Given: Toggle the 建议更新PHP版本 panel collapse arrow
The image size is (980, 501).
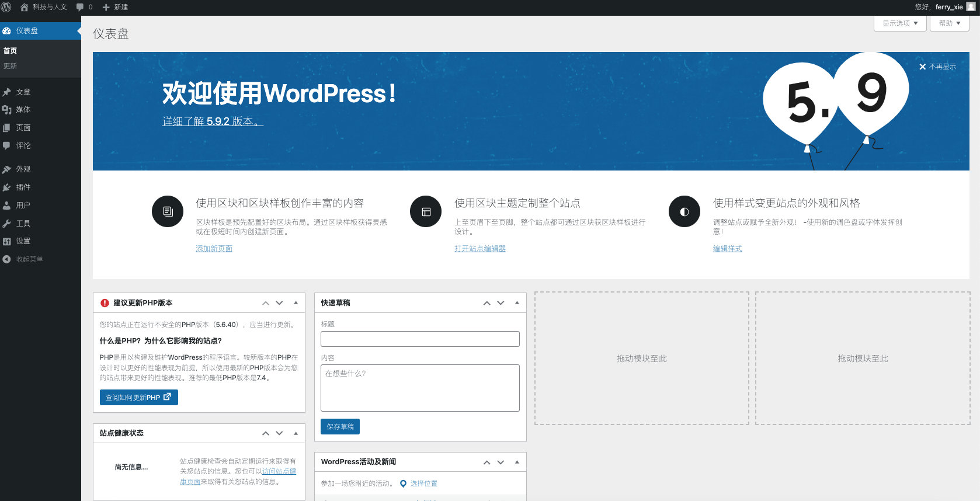Looking at the screenshot, I should [296, 303].
